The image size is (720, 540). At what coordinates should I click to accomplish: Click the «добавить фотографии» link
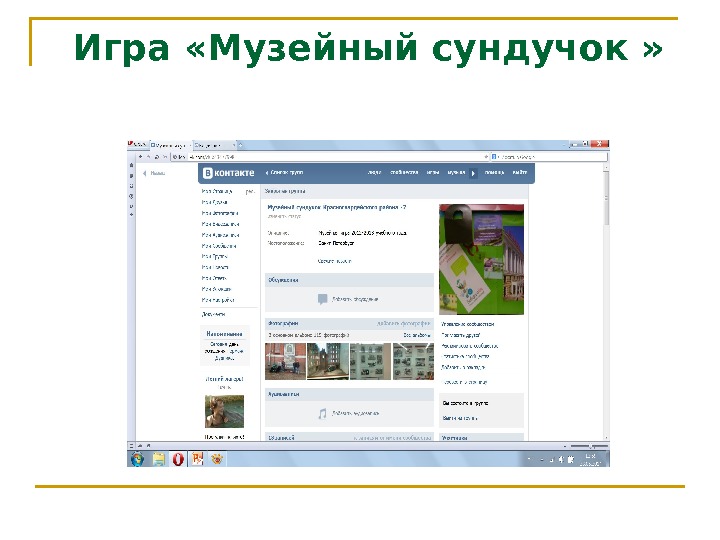[x=403, y=323]
